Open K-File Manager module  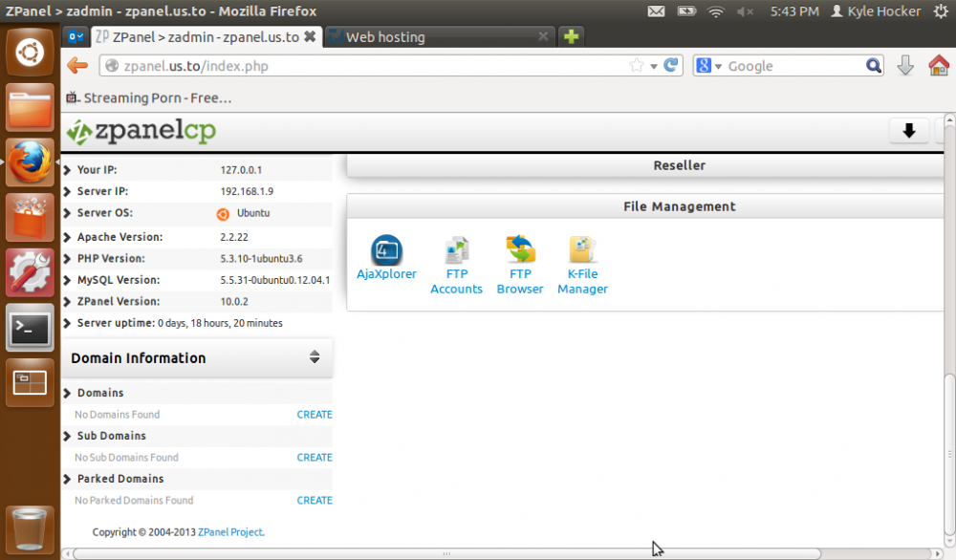582,251
